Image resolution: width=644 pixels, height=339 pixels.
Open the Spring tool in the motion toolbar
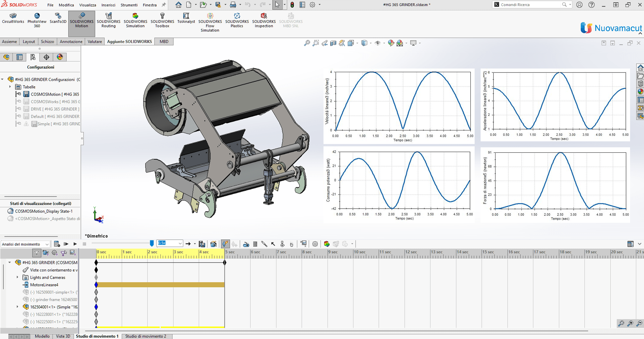coord(255,244)
